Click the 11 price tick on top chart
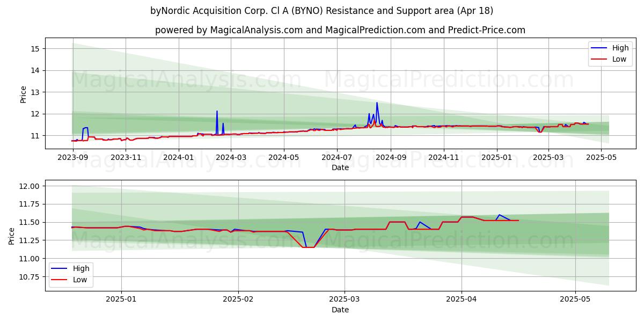This screenshot has height=322, width=644. click(x=35, y=136)
